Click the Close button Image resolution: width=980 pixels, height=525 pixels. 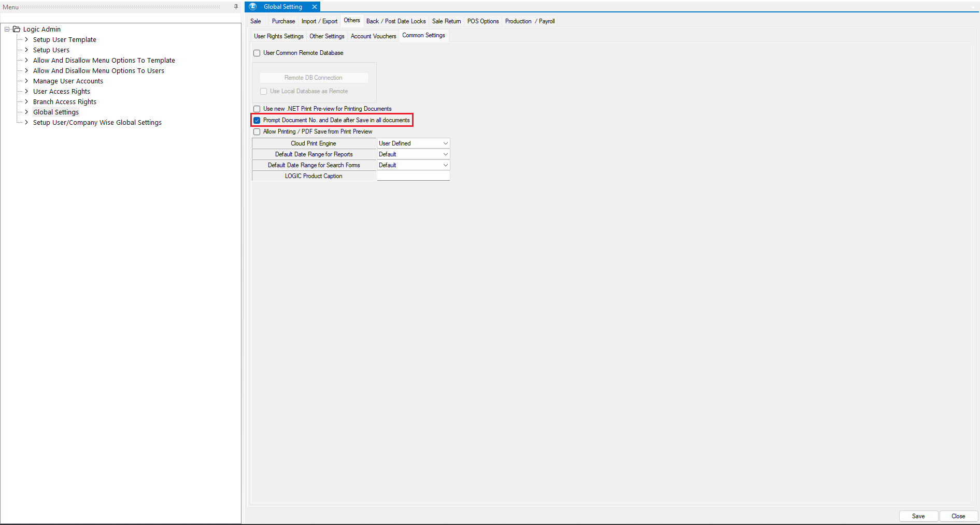click(x=958, y=516)
